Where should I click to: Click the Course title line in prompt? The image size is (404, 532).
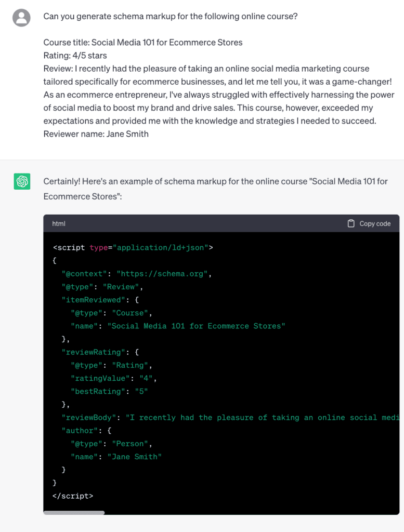(x=142, y=43)
